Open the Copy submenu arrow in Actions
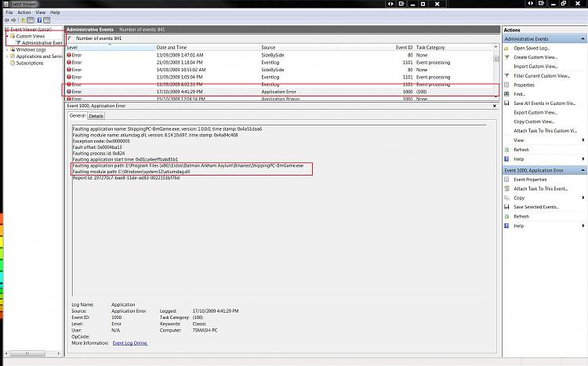The height and width of the screenshot is (366, 588). pyautogui.click(x=583, y=198)
